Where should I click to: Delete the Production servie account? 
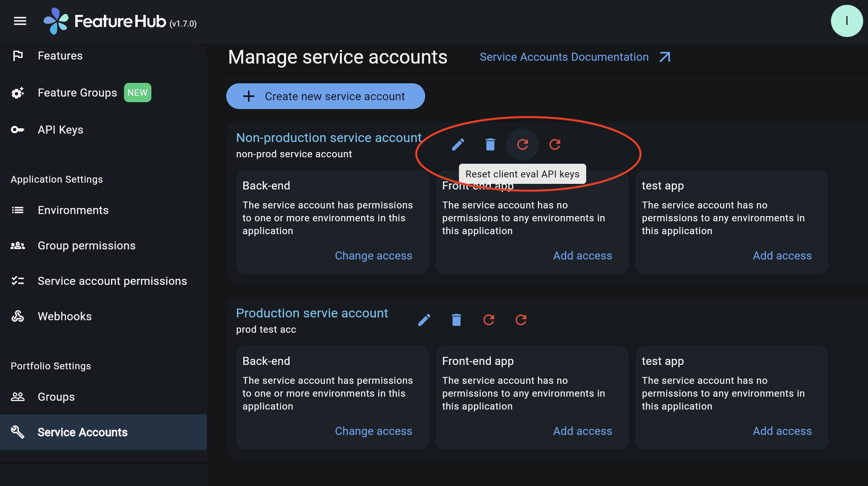click(457, 319)
